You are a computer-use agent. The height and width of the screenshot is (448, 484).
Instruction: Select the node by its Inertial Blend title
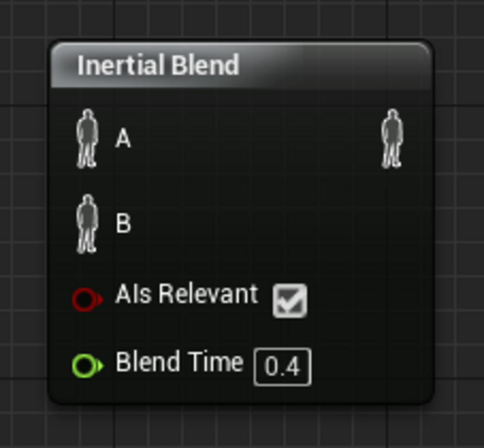click(158, 65)
